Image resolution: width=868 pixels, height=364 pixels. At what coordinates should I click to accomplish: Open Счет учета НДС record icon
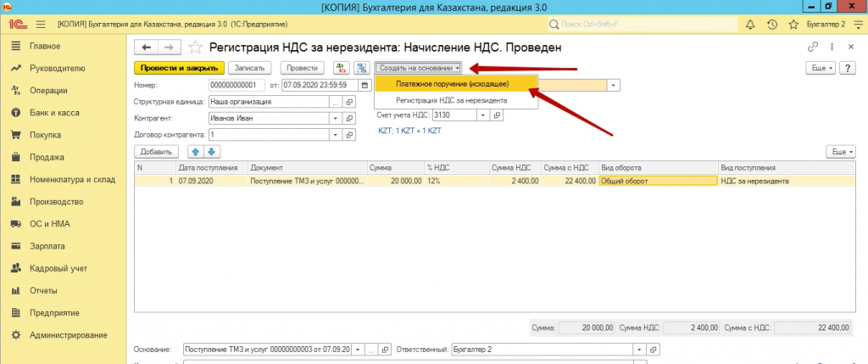pyautogui.click(x=497, y=115)
